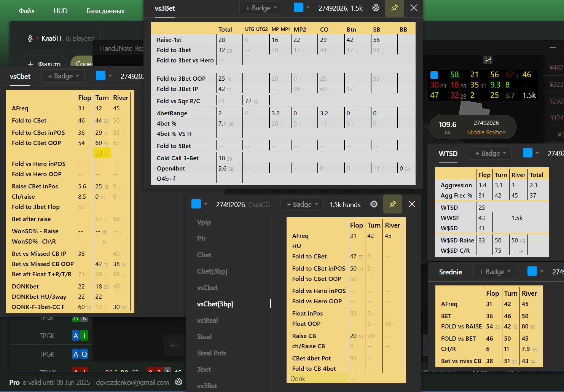Open settings gear in vs3Bet popup
This screenshot has width=564, height=392.
[376, 8]
